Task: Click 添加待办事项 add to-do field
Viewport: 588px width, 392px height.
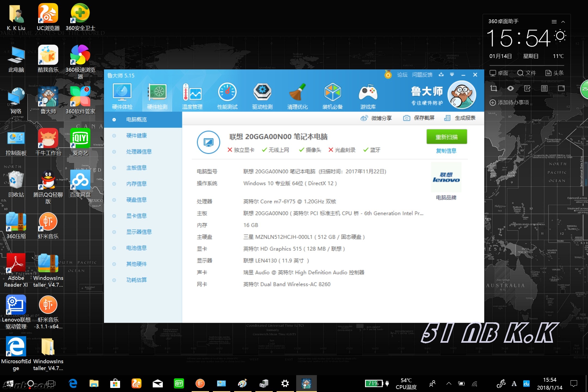Action: point(513,102)
